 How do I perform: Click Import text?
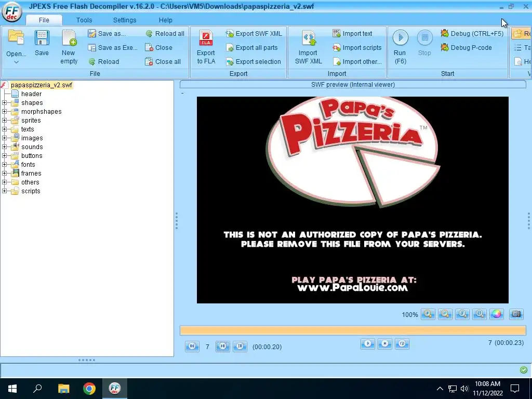[352, 34]
